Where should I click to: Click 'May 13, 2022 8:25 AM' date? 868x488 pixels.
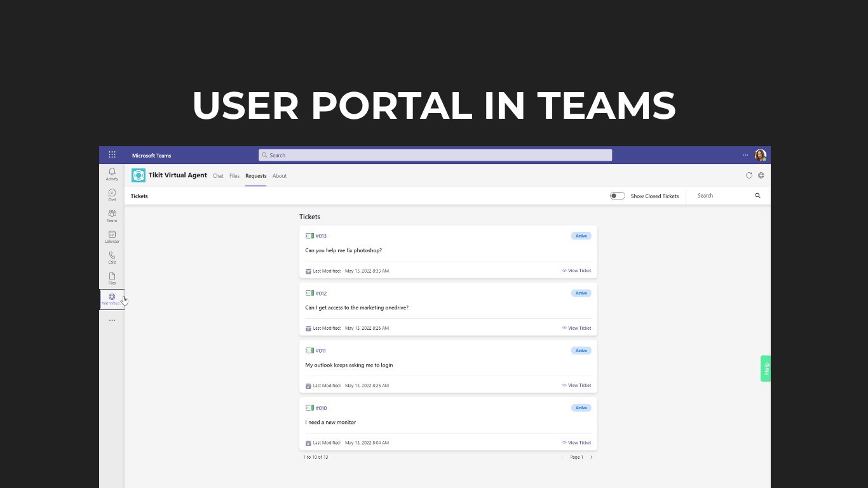click(367, 385)
